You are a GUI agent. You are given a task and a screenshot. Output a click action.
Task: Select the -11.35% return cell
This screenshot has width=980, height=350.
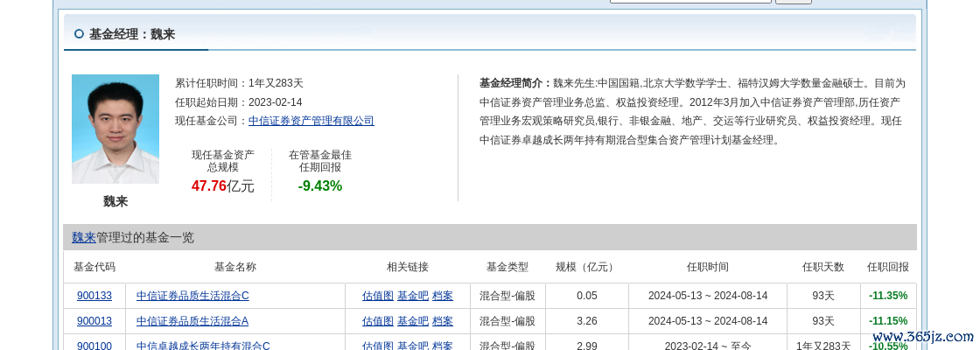tap(888, 296)
